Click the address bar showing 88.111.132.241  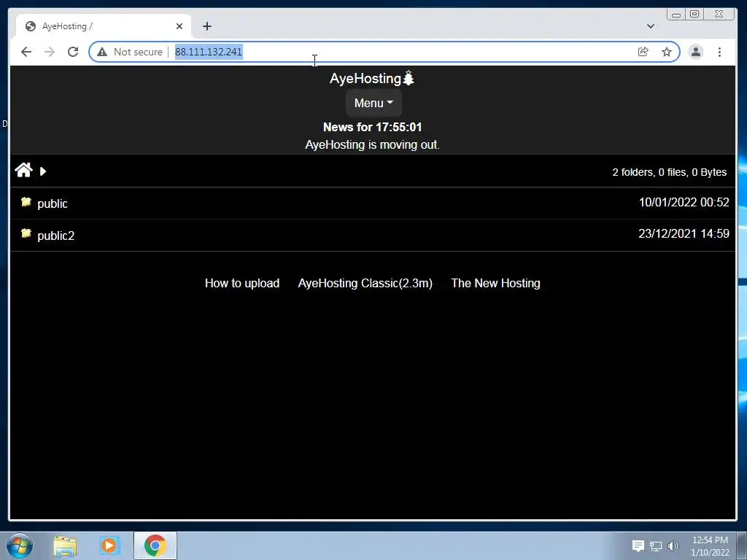[x=384, y=52]
